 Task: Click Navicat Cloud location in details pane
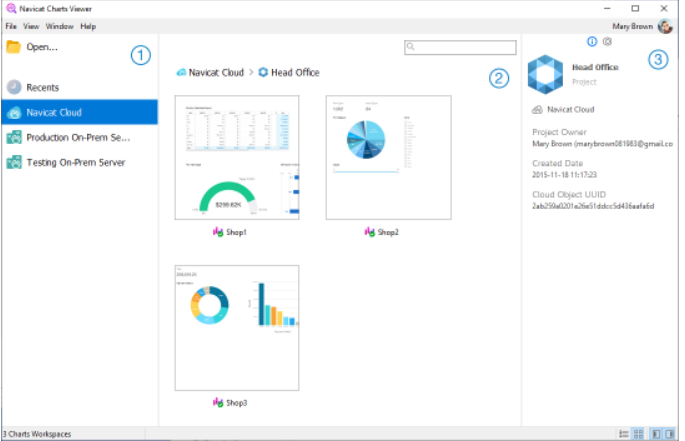pyautogui.click(x=571, y=110)
